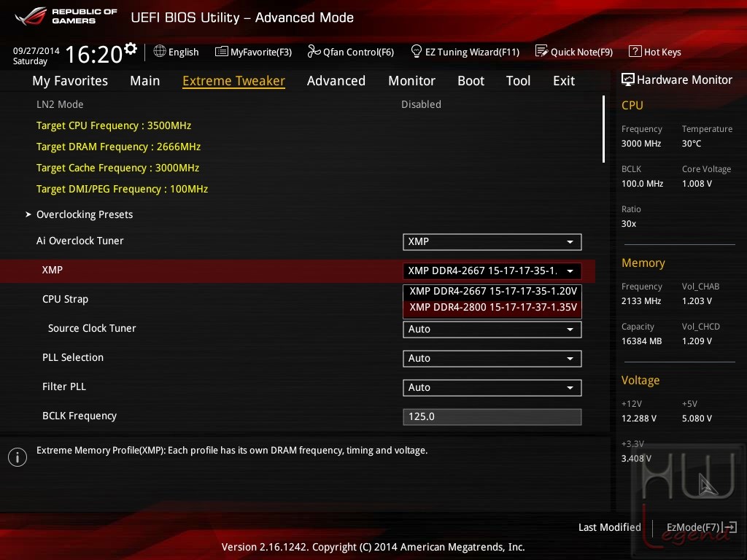Screen dimensions: 747x560
Task: Switch to EzMode(F7)
Action: click(701, 527)
